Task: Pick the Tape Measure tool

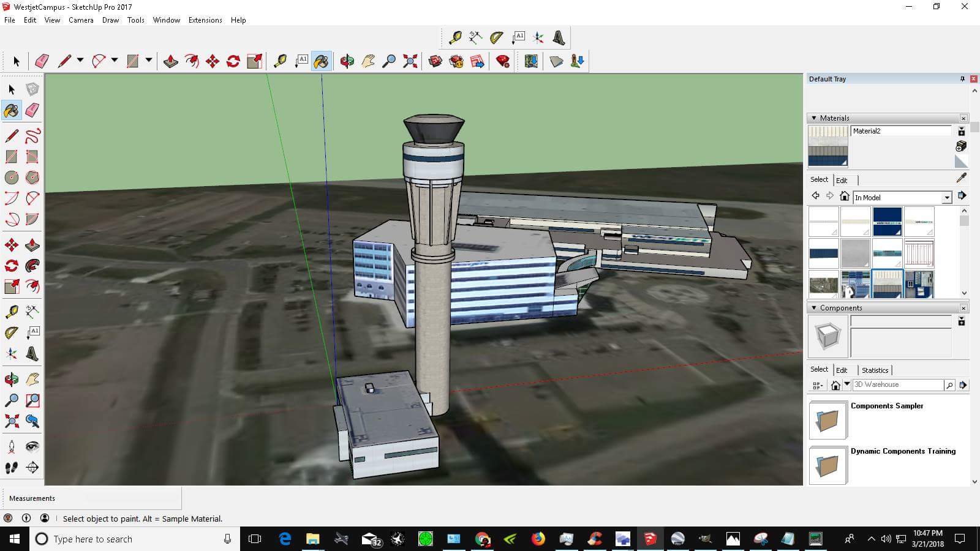Action: [x=281, y=60]
